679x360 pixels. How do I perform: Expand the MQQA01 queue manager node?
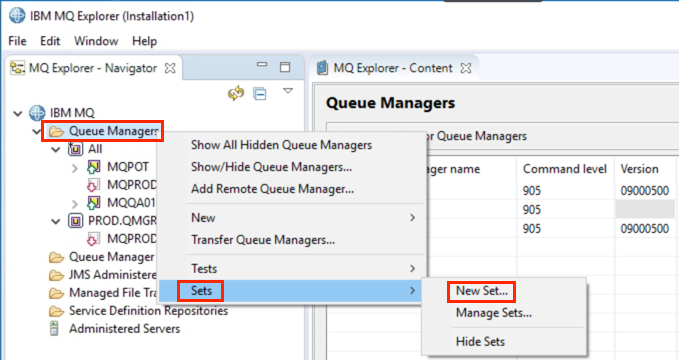[75, 204]
